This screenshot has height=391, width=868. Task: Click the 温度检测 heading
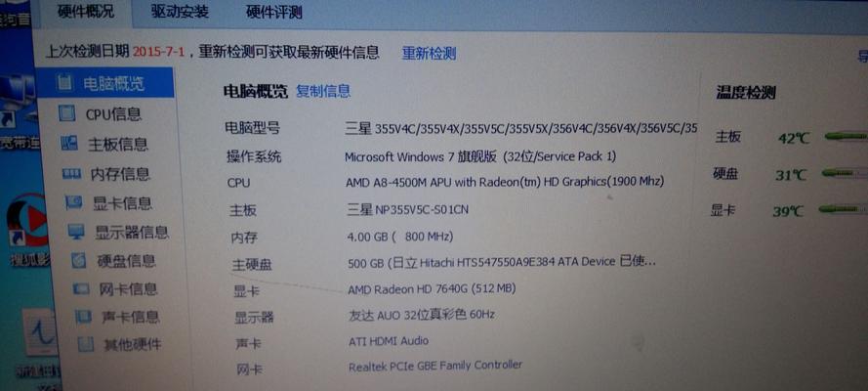pyautogui.click(x=746, y=93)
